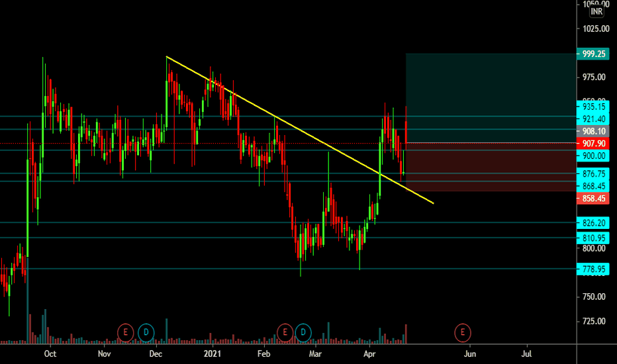
Task: Click the gray 908.10 price label
Action: (x=593, y=131)
